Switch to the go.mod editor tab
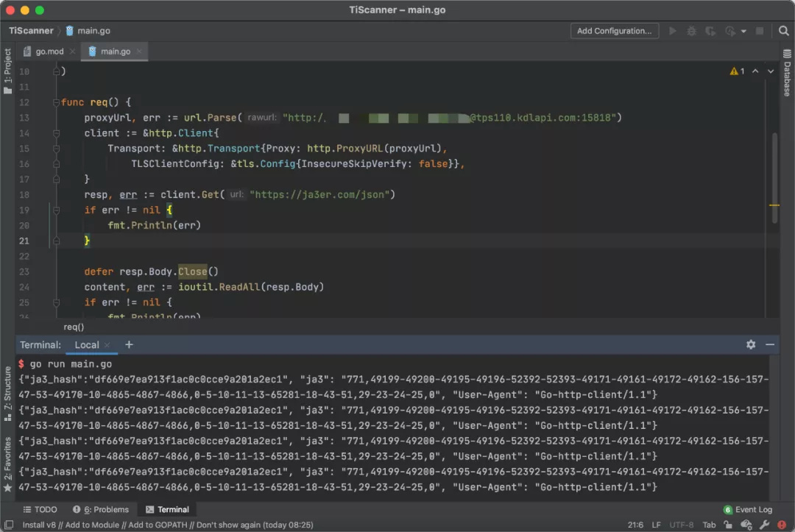795x532 pixels. pyautogui.click(x=50, y=52)
